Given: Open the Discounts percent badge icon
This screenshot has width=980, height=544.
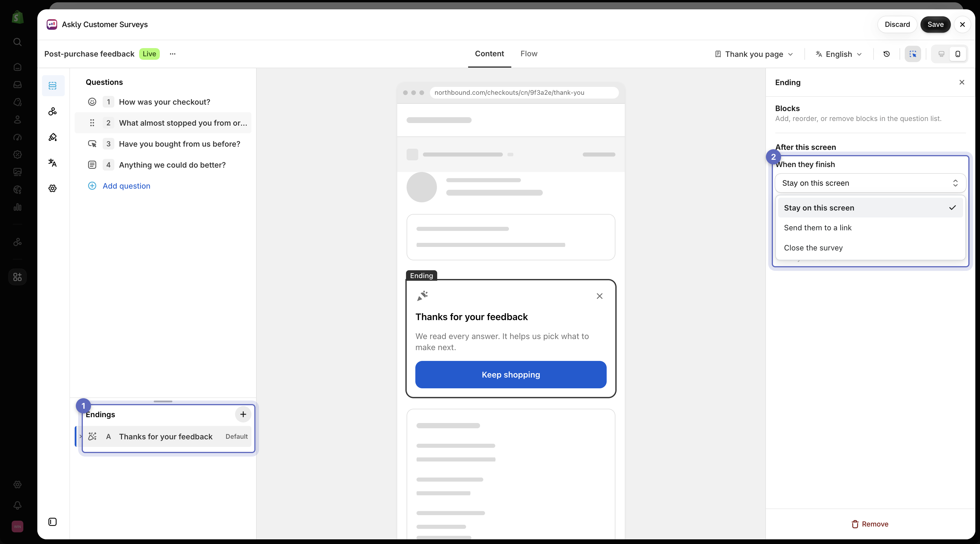Looking at the screenshot, I should click(17, 155).
